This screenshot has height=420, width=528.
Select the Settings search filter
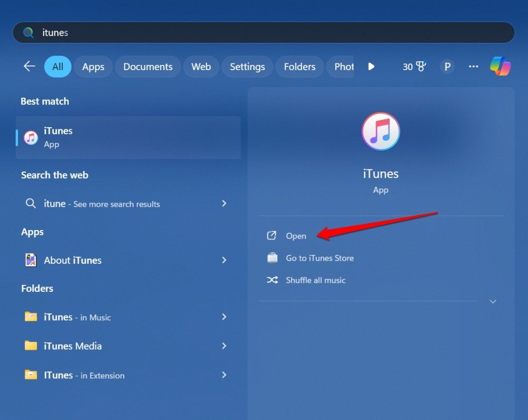[247, 66]
